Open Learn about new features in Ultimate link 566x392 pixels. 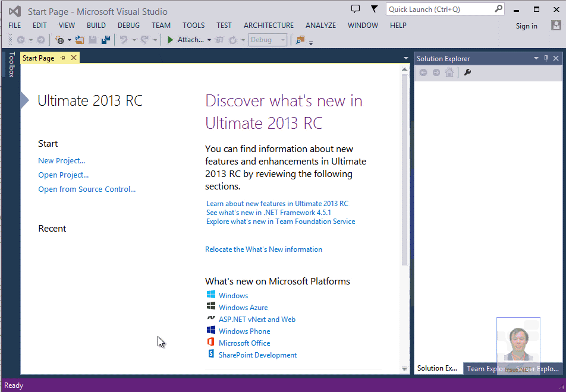(x=277, y=203)
